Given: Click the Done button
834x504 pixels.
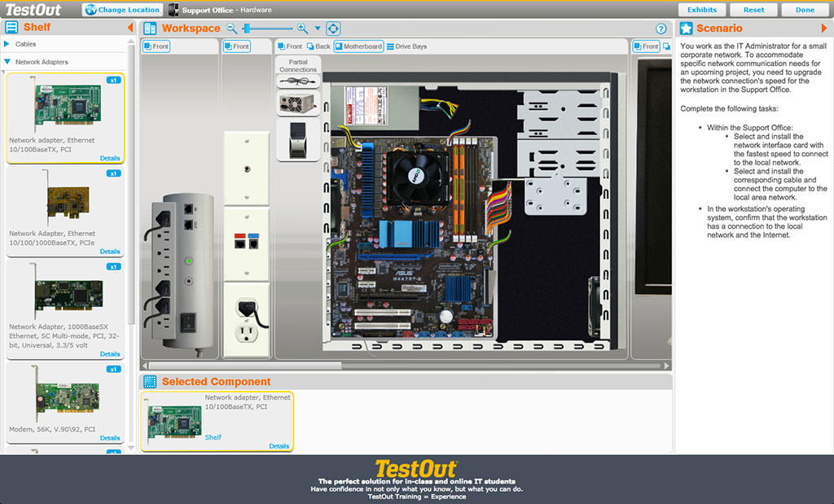Looking at the screenshot, I should pos(805,10).
